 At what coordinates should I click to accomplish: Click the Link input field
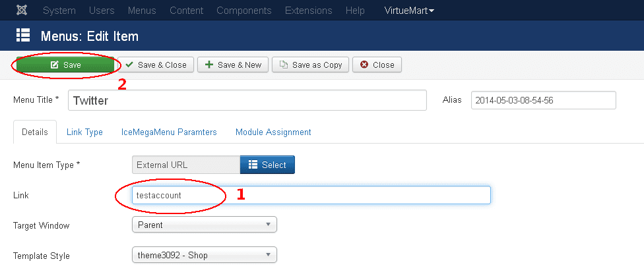click(x=311, y=195)
